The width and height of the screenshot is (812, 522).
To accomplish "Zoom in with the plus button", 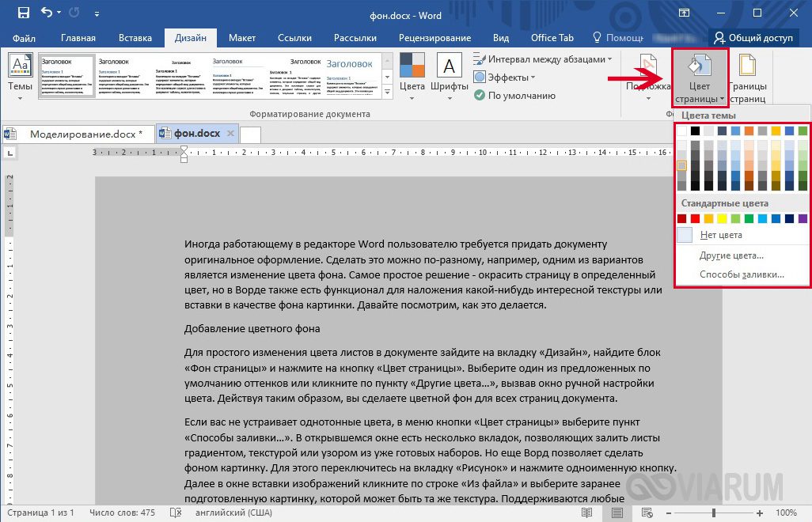I will pos(760,513).
